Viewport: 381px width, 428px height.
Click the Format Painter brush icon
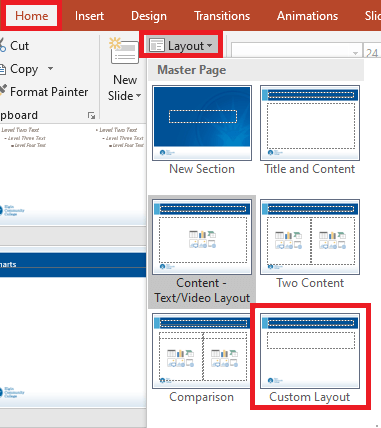click(3, 90)
